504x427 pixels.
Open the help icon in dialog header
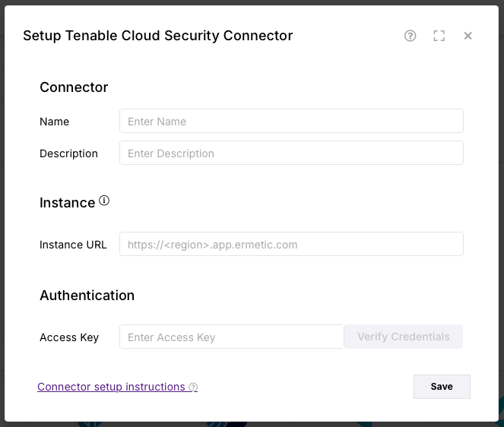click(x=410, y=36)
